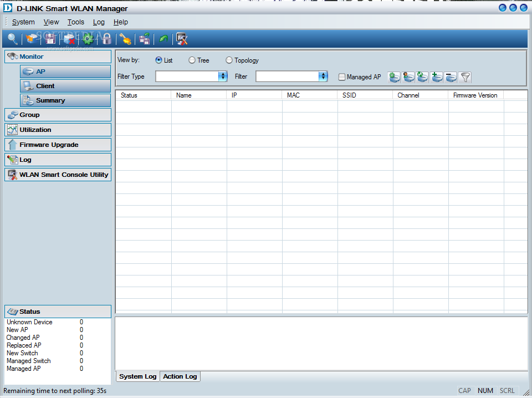The image size is (532, 398).
Task: Select the Topology view radio button
Action: 229,60
